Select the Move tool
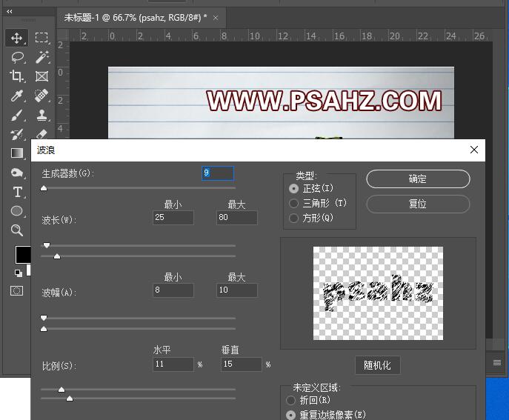The height and width of the screenshot is (420, 509). pos(16,38)
